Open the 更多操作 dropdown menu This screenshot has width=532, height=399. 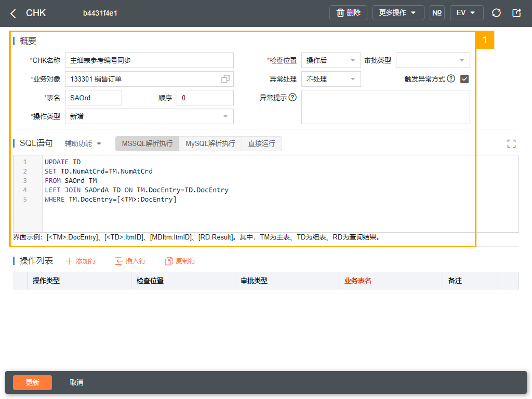click(398, 13)
